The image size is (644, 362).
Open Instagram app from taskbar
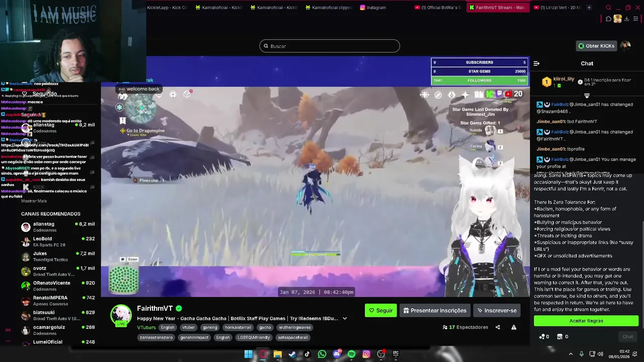pyautogui.click(x=366, y=354)
